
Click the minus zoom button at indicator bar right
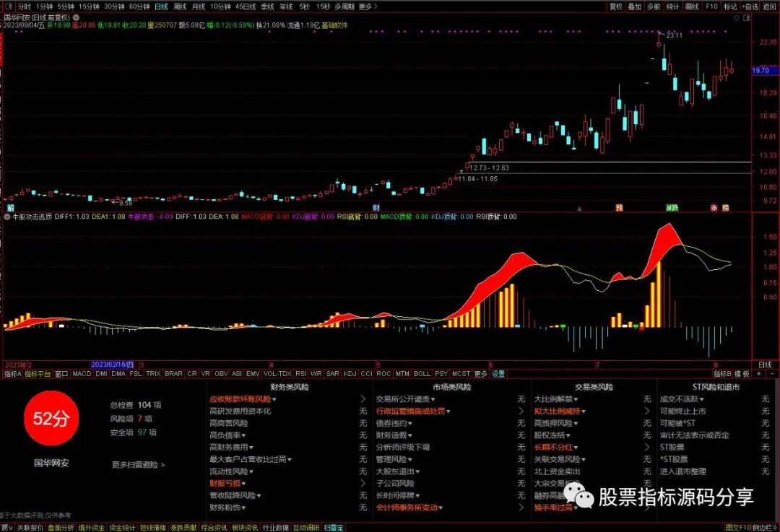[772, 374]
